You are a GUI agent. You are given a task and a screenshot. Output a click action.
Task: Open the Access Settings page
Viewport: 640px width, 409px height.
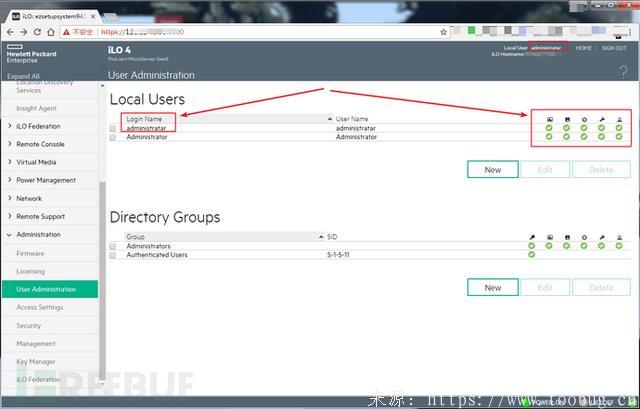tap(40, 307)
